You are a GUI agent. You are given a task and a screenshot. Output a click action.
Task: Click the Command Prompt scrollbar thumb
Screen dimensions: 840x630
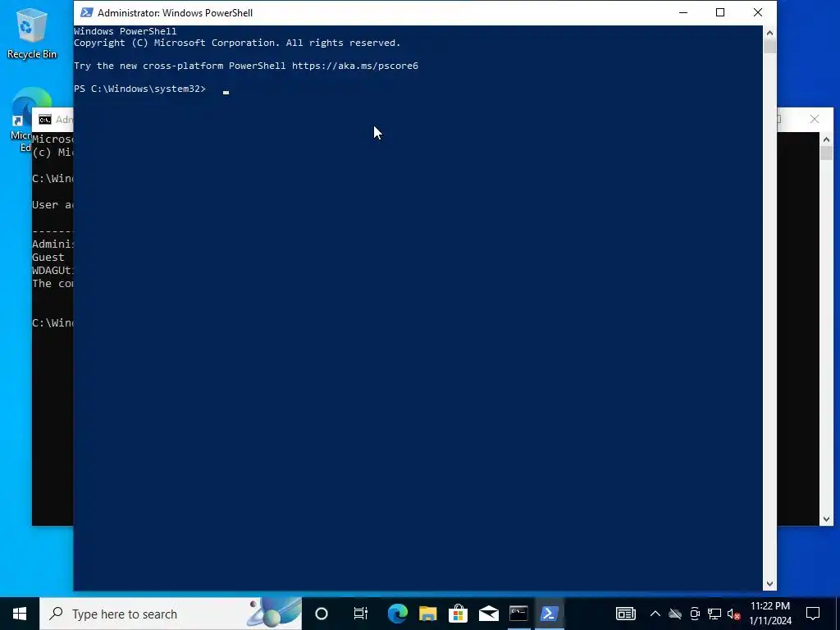pos(826,153)
